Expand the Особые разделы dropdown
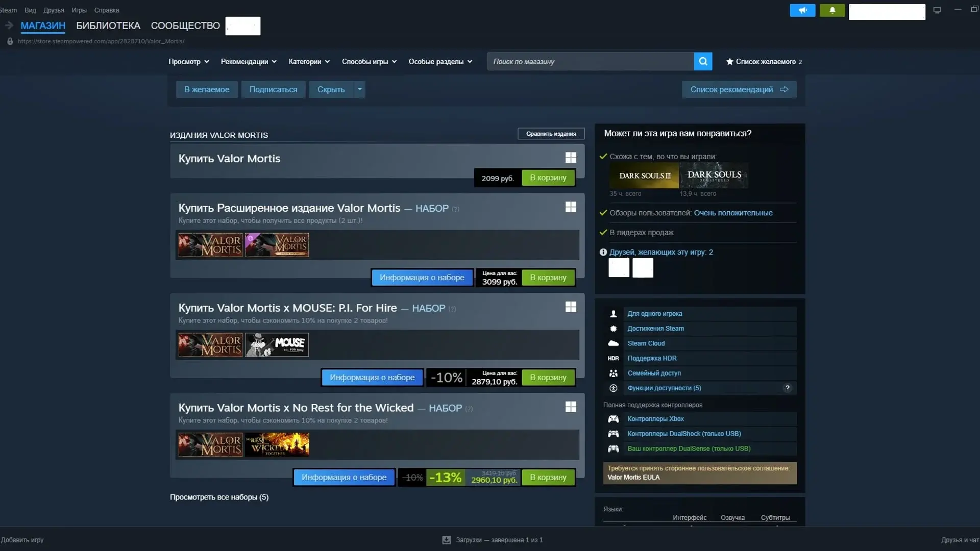980x551 pixels. tap(440, 62)
